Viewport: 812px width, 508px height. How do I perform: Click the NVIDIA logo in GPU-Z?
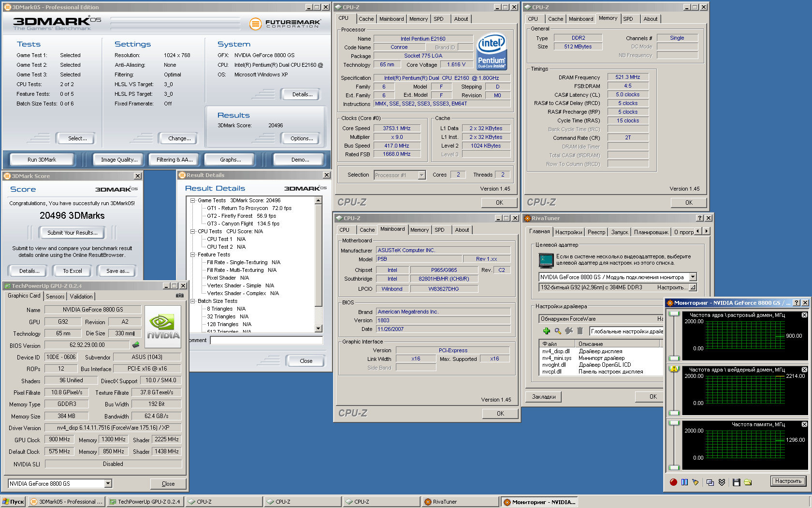163,328
